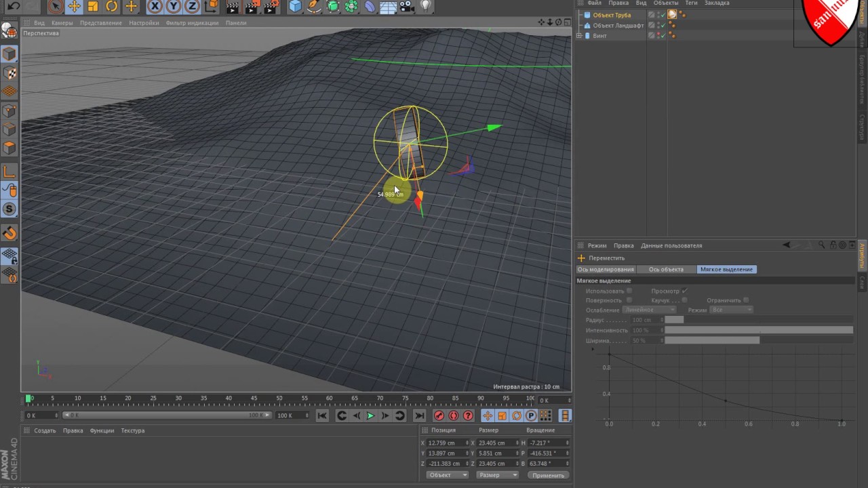Open viewport Фильтр индикации menu
Viewport: 868px width, 488px height.
click(x=192, y=22)
